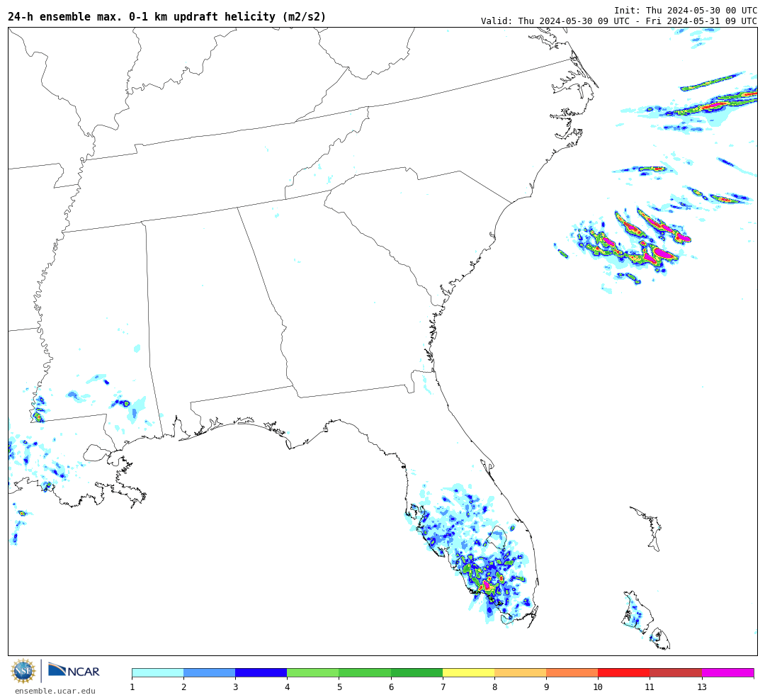Click the NSF logo
Image resolution: width=765 pixels, height=700 pixels.
(23, 671)
